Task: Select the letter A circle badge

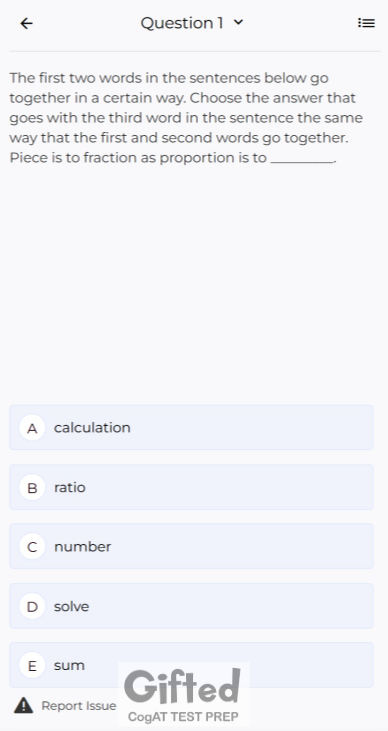Action: pyautogui.click(x=32, y=428)
